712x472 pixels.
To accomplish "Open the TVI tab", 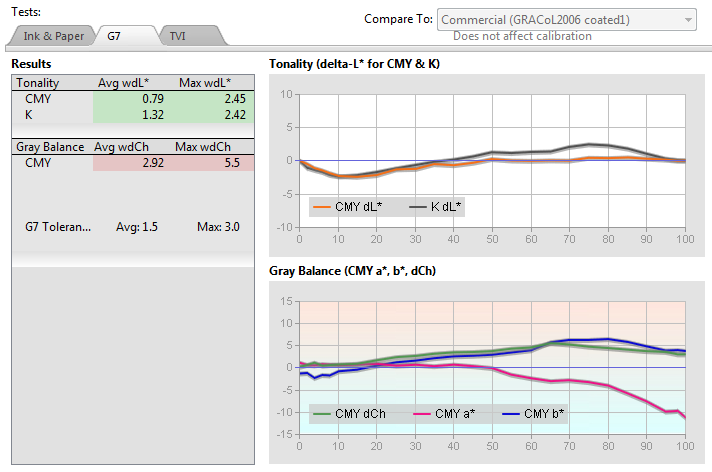I will point(178,36).
